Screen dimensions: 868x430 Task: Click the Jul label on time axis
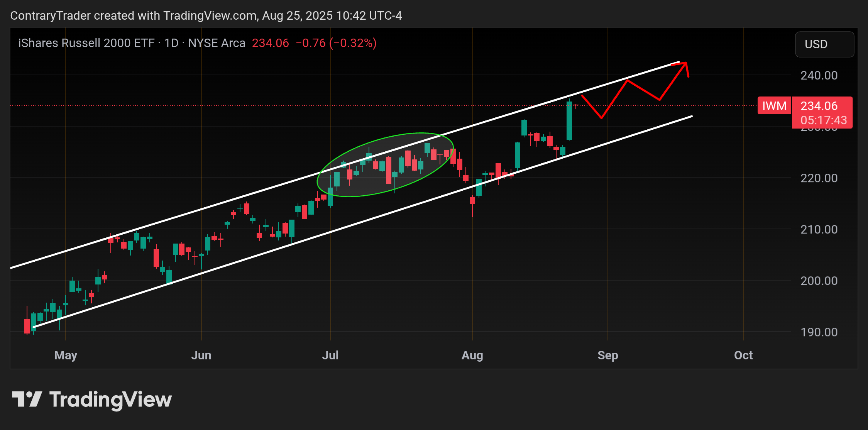(x=330, y=355)
